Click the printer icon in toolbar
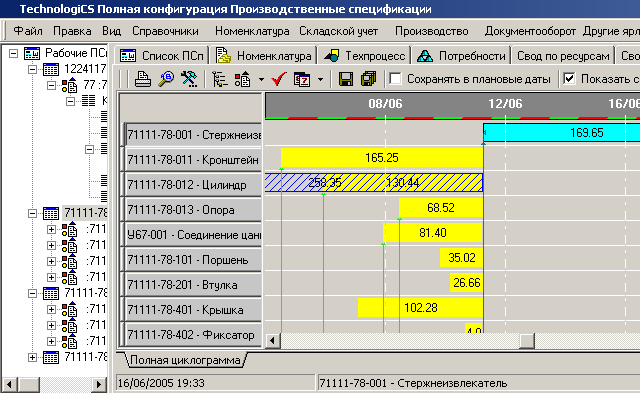640x393 pixels. 143,79
